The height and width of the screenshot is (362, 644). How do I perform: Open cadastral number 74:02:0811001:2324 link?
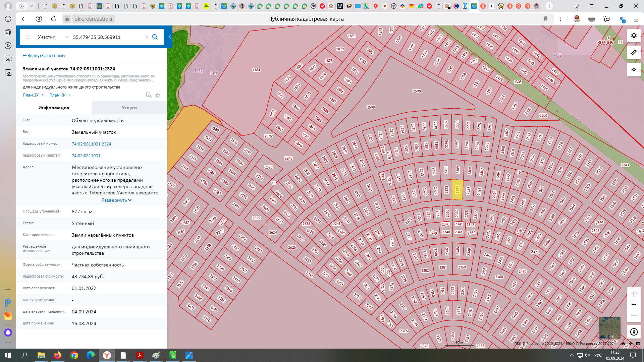91,144
